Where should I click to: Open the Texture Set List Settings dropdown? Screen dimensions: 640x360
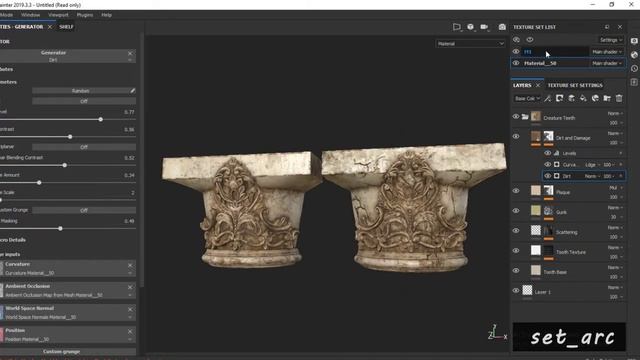click(x=611, y=40)
